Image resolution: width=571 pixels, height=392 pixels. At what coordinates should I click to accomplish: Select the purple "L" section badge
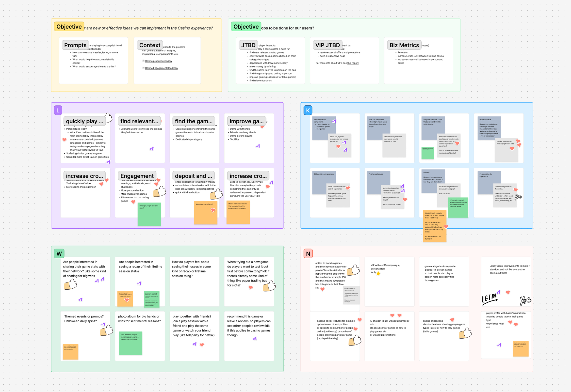click(x=58, y=110)
